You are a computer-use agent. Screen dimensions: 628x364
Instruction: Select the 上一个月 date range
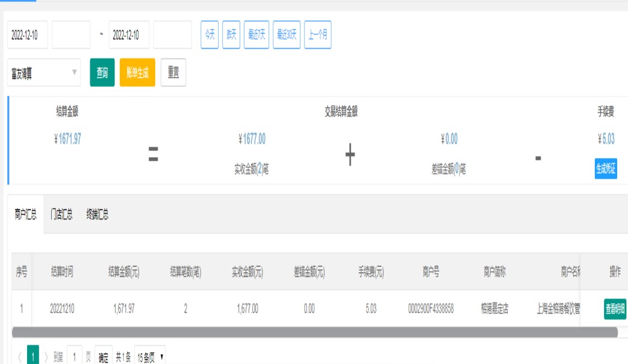(x=318, y=35)
